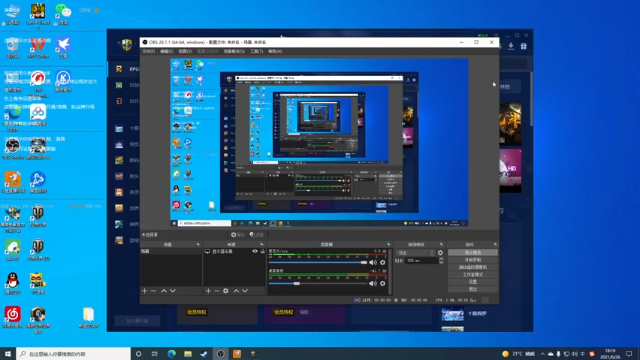Add a new scene with the plus icon
The height and width of the screenshot is (360, 640).
[x=144, y=291]
